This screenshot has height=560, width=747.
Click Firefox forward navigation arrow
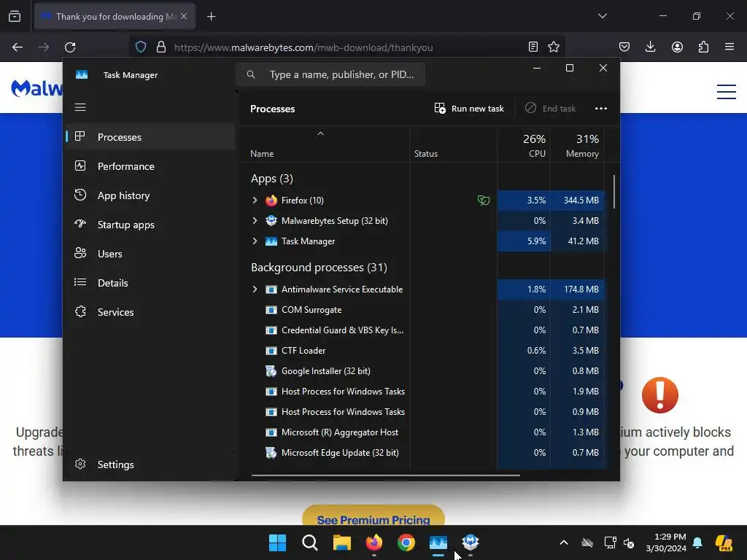pos(44,47)
